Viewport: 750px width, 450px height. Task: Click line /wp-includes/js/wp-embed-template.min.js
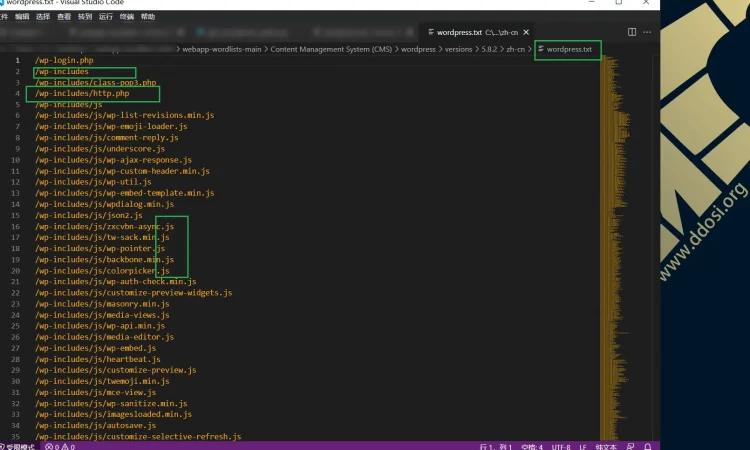(124, 193)
